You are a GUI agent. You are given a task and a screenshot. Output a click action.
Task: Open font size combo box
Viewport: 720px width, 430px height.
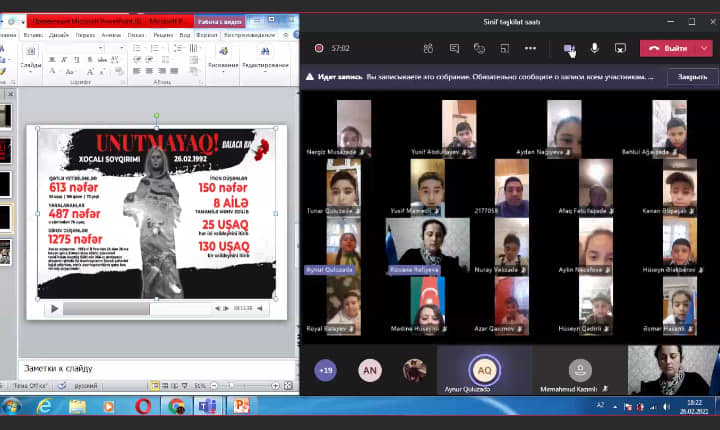116,48
